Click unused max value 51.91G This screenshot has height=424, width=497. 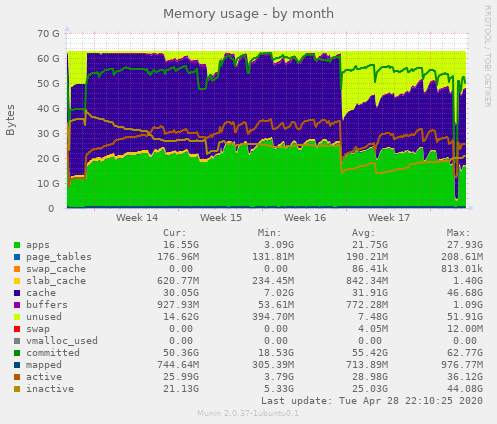[465, 317]
